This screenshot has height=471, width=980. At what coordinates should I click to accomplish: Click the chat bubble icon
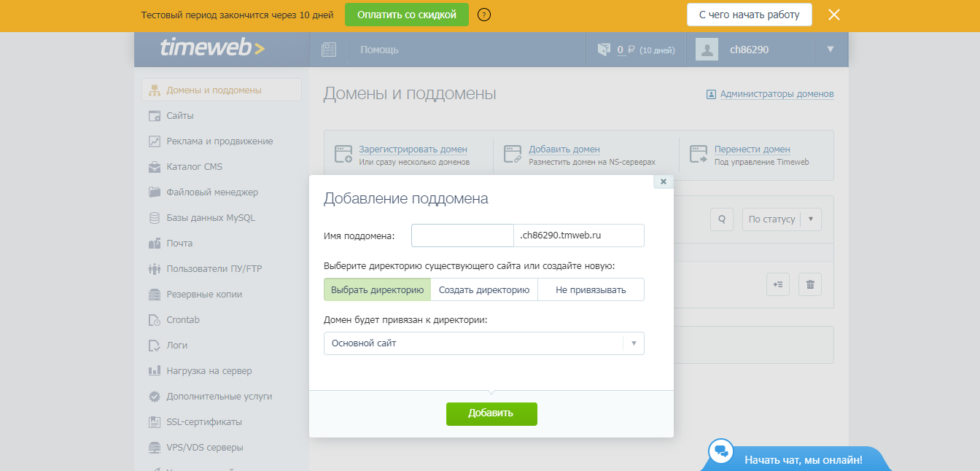point(722,451)
